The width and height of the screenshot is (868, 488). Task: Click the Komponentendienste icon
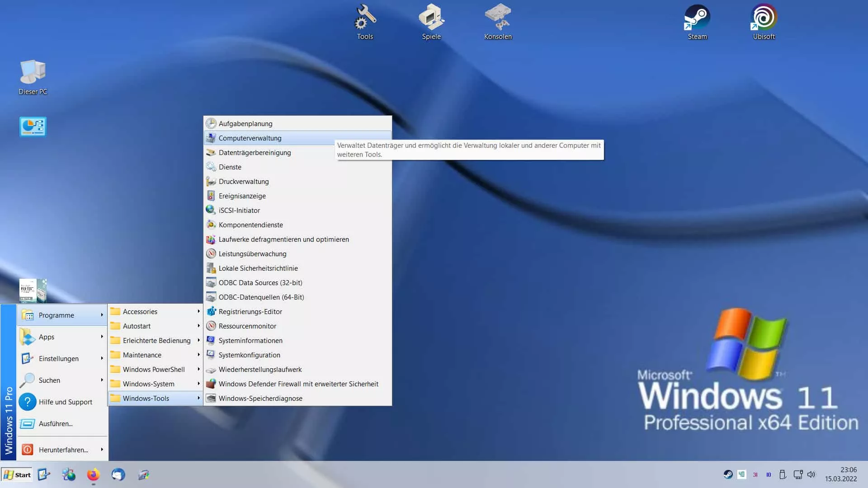211,225
